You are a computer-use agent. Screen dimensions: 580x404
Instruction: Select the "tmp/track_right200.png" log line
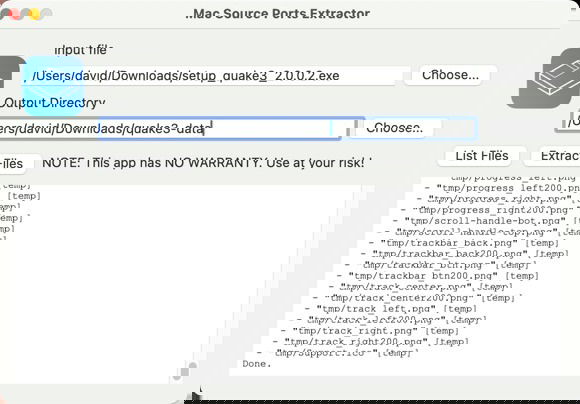[371, 342]
